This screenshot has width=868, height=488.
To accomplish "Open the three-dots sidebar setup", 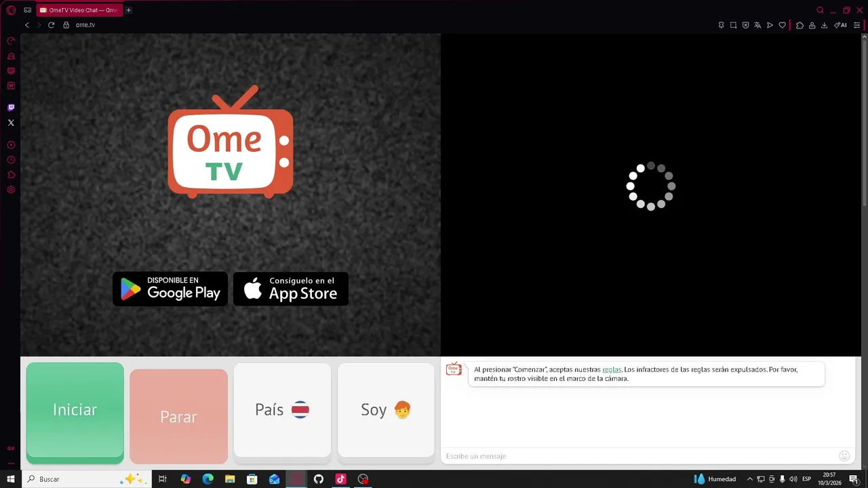I will click(x=11, y=463).
